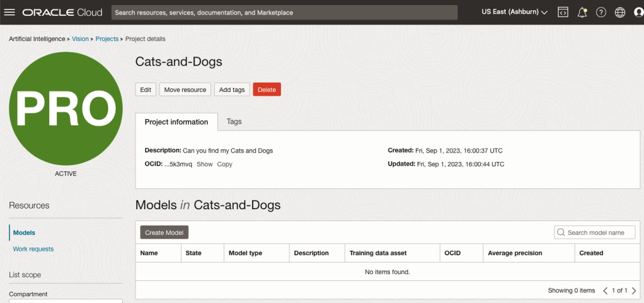Open the language globe icon
Viewport: 644px width, 303px height.
click(619, 13)
